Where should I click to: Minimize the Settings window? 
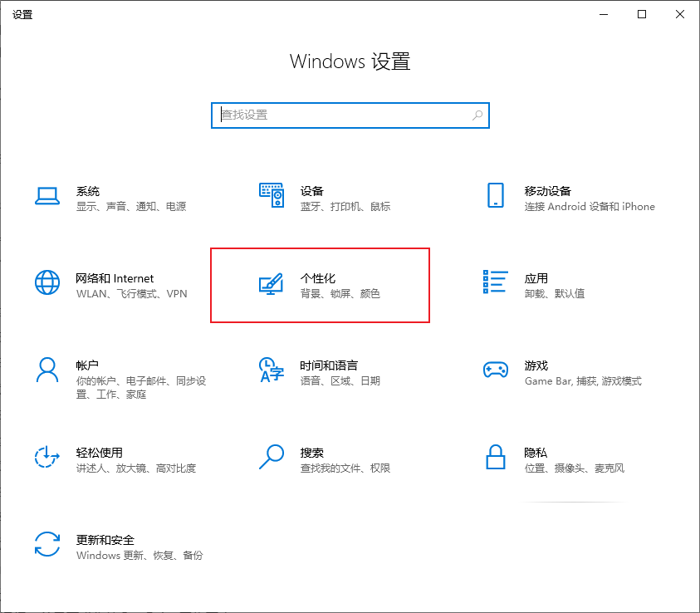(603, 14)
